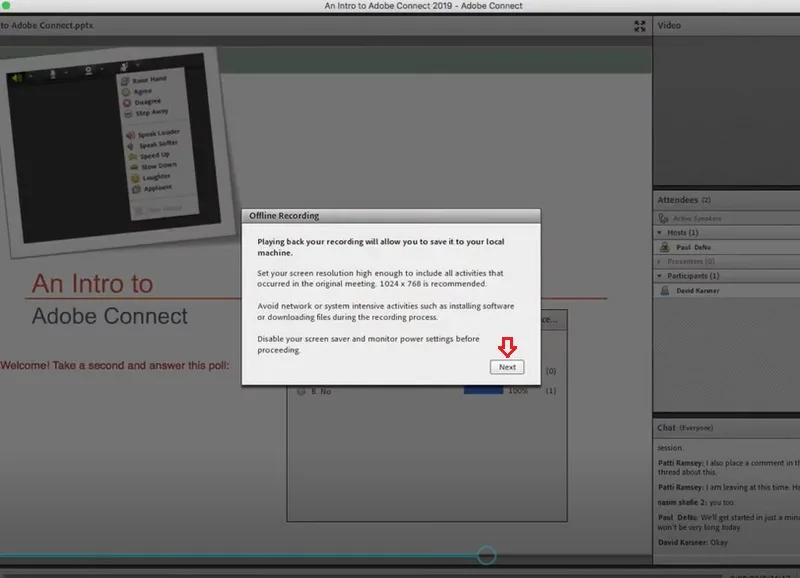Viewport: 800px width, 578px height.
Task: Click the recording playback position handle
Action: point(486,555)
